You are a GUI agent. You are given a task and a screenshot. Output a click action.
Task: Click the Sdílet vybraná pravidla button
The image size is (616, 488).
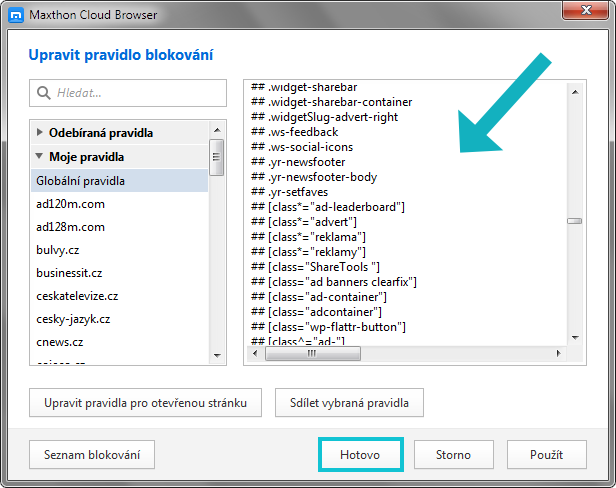tap(349, 403)
